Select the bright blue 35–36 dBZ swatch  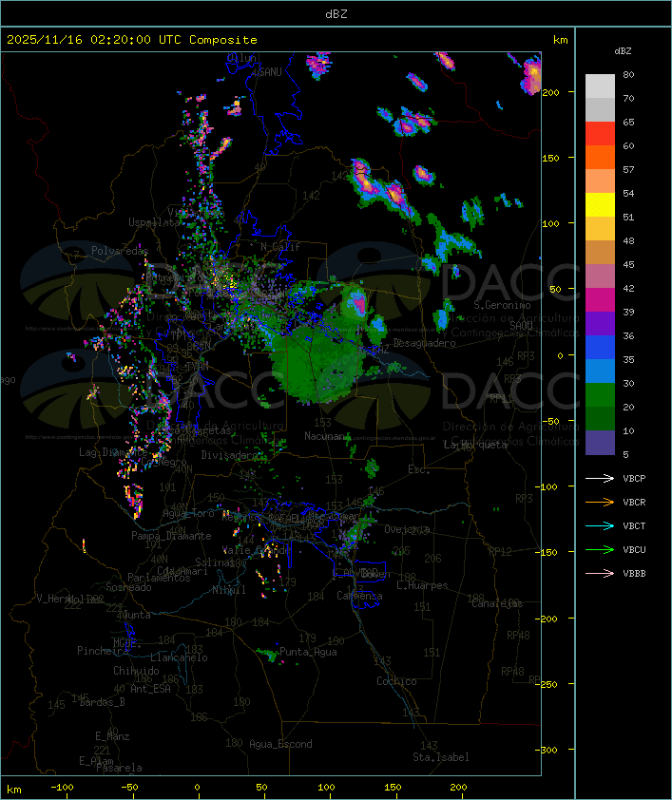tap(600, 348)
